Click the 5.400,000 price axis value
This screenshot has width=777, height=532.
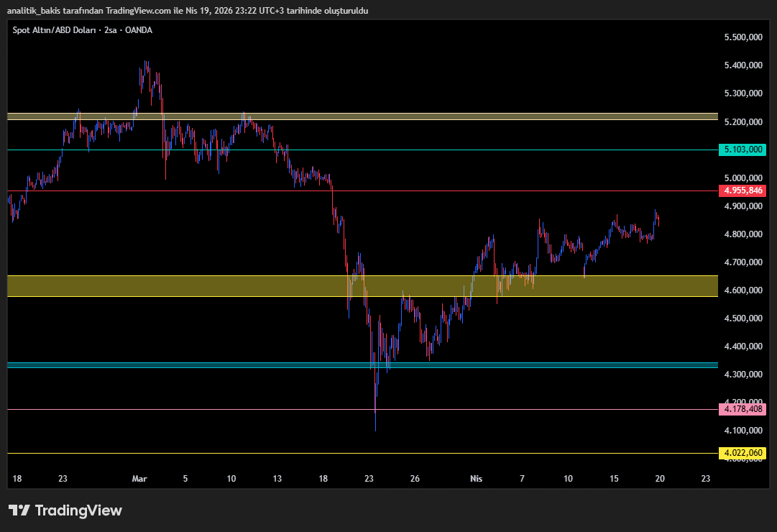click(x=743, y=65)
